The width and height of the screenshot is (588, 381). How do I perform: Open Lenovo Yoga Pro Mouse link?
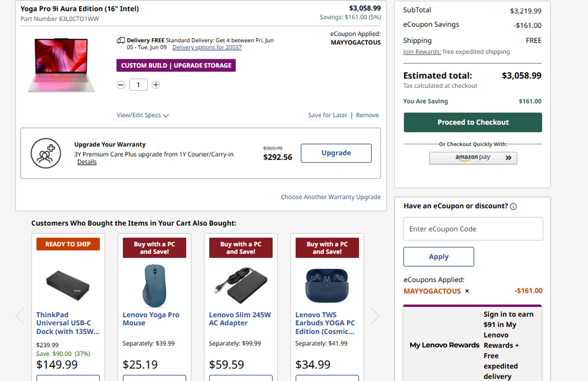pyautogui.click(x=151, y=319)
